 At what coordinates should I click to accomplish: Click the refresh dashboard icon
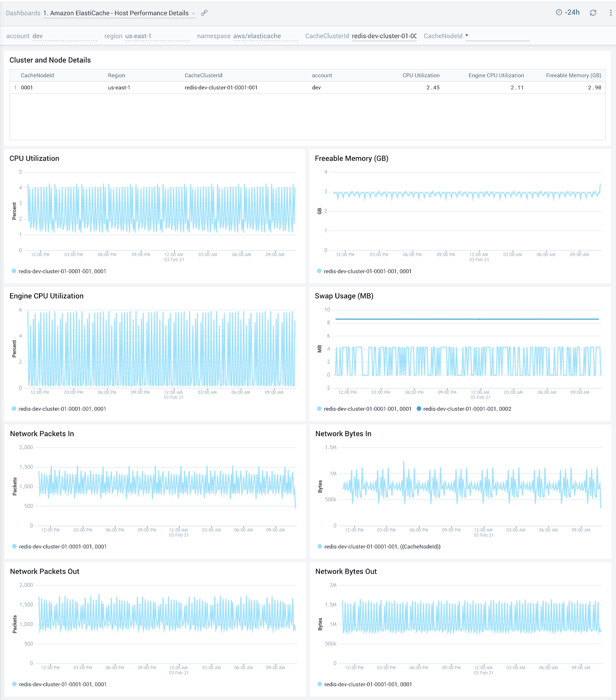[x=593, y=13]
